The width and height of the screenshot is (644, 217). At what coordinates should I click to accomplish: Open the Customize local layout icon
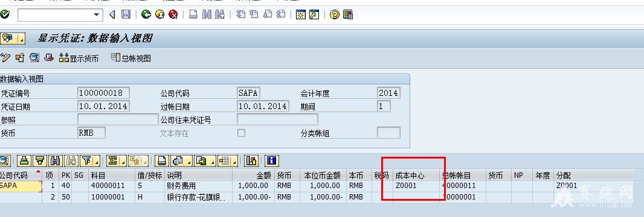click(x=348, y=14)
